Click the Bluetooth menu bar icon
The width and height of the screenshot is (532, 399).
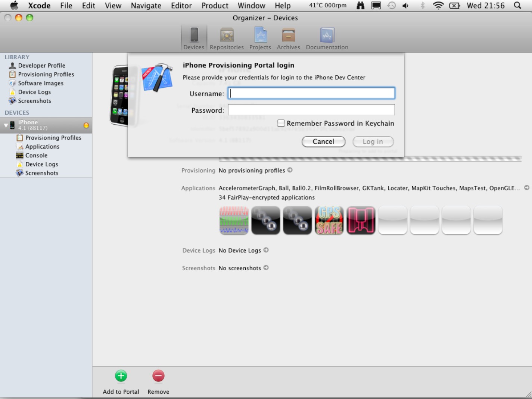[x=423, y=6]
